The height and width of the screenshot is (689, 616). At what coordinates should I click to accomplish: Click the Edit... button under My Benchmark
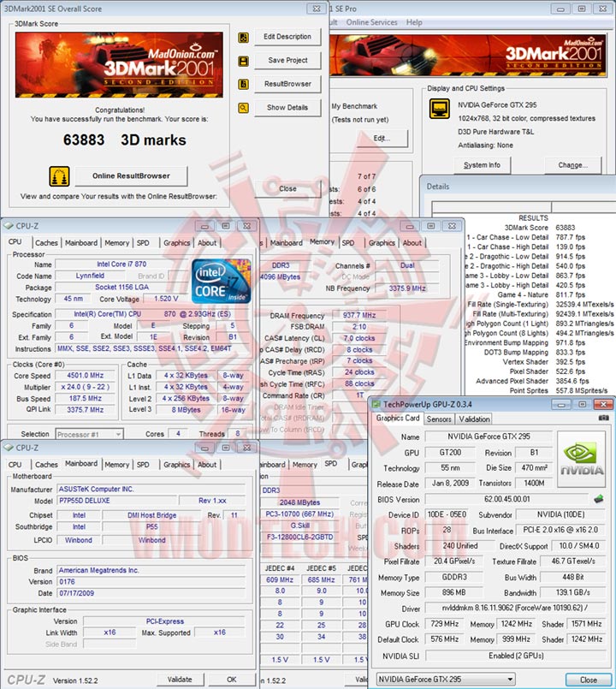pyautogui.click(x=382, y=139)
